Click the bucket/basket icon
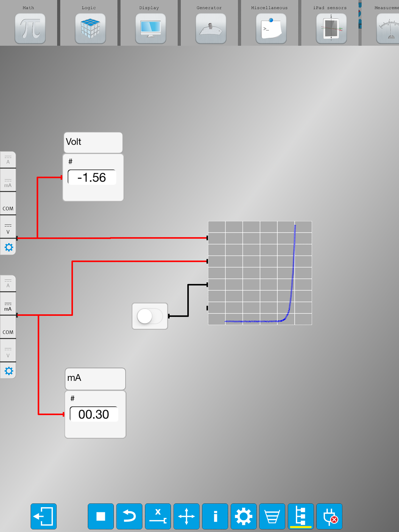 tap(272, 516)
